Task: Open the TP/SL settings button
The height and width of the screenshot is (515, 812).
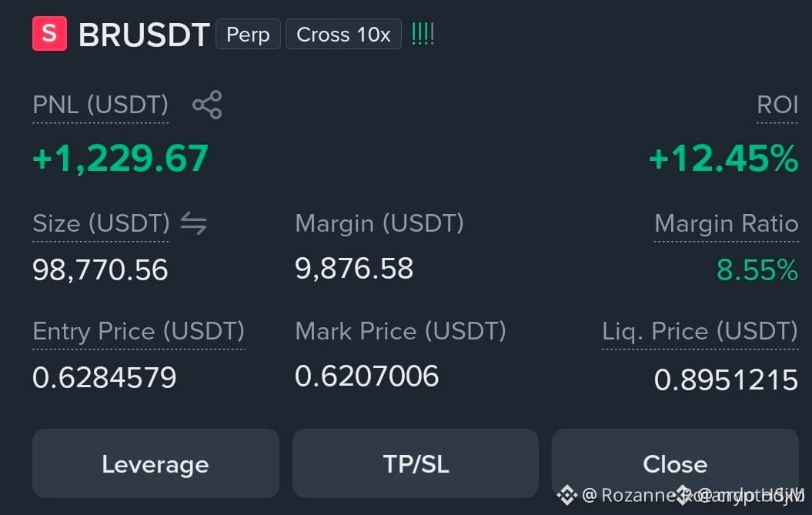Action: (x=416, y=463)
